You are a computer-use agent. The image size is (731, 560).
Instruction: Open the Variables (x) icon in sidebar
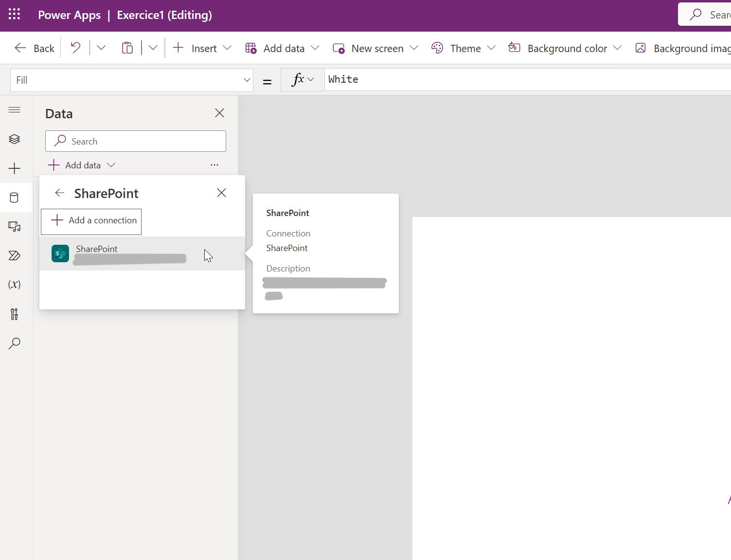click(15, 285)
